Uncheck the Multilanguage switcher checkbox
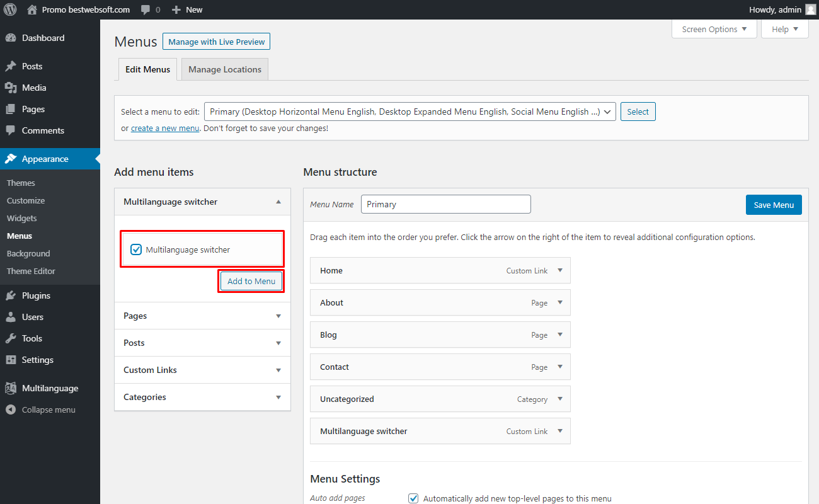This screenshot has height=504, width=819. (x=136, y=249)
